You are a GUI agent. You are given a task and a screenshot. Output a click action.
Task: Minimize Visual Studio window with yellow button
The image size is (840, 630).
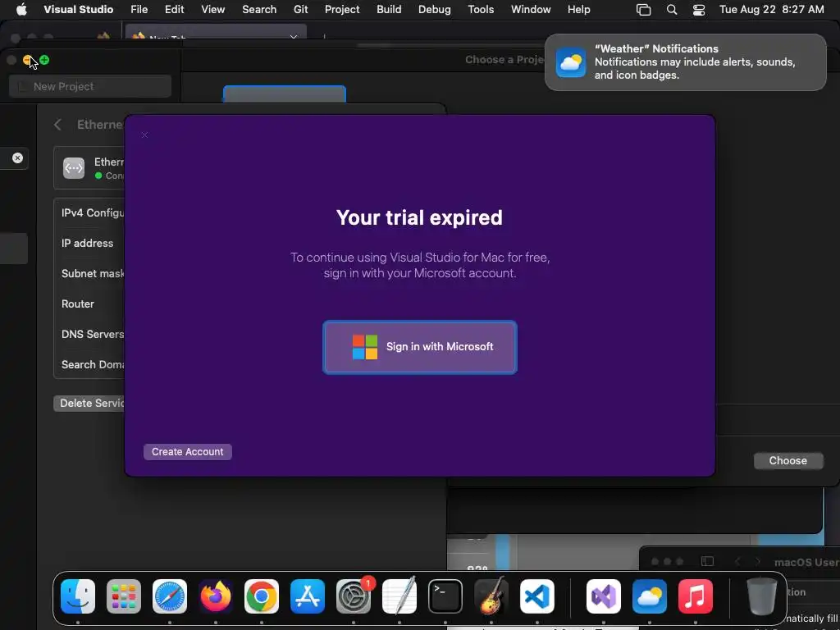(x=27, y=60)
